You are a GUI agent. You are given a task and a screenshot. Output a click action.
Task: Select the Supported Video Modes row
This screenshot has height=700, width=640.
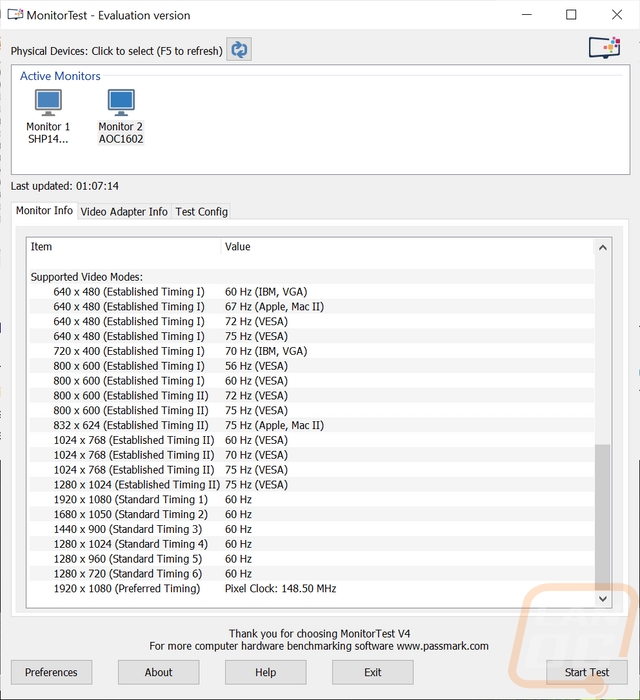click(312, 277)
